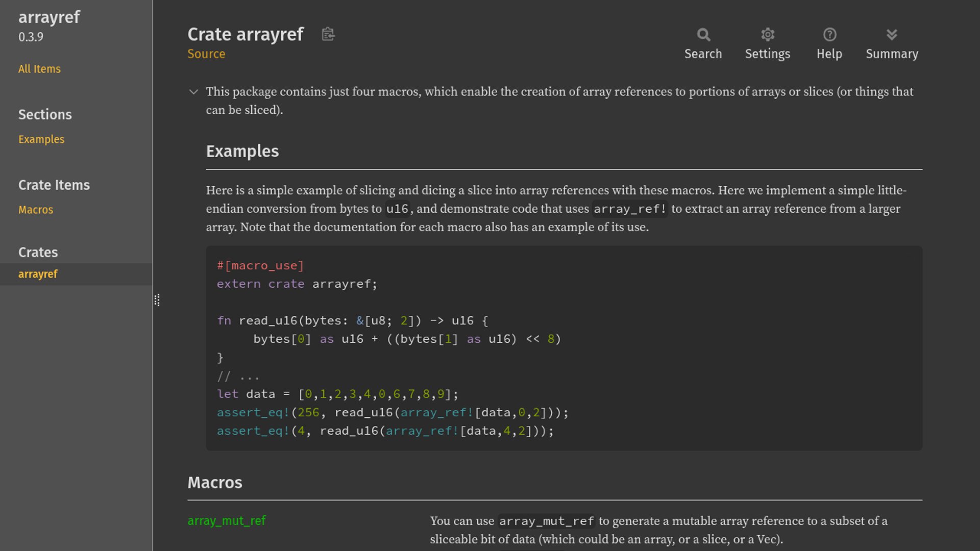This screenshot has width=980, height=551.
Task: Open the Source link
Action: click(206, 54)
